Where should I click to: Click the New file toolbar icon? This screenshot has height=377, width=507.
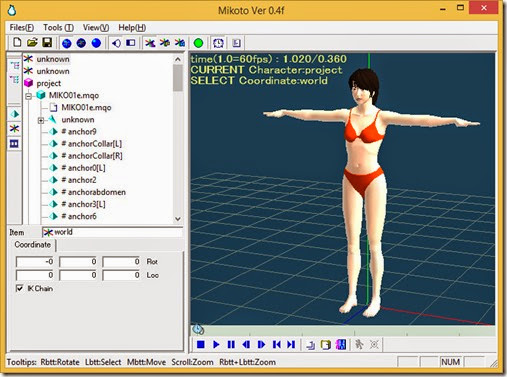click(17, 43)
